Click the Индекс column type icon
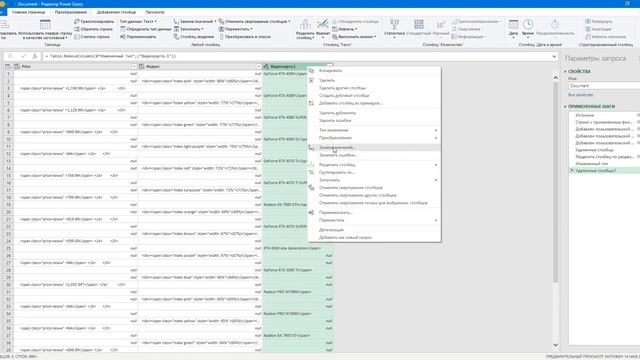Image resolution: width=640 pixels, height=360 pixels. click(142, 67)
